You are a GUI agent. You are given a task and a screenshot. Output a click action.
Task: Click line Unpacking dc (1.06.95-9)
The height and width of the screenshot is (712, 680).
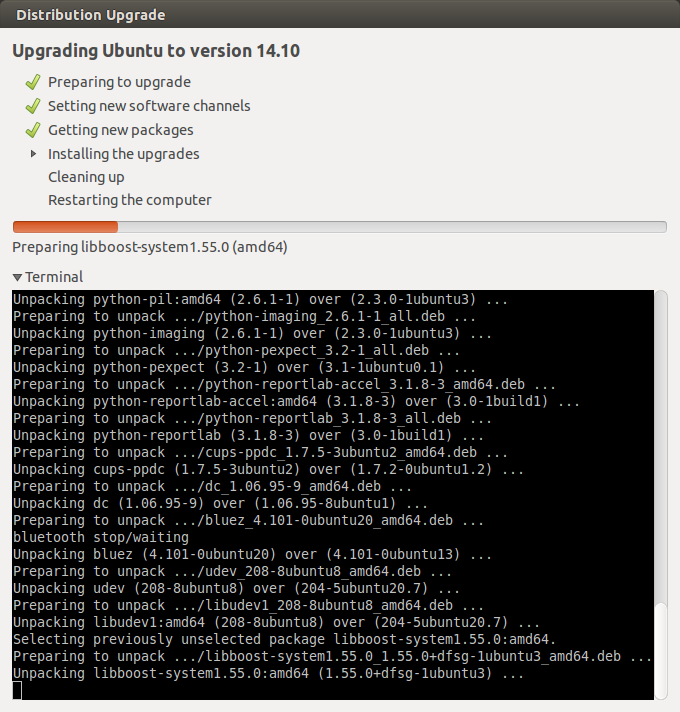pos(220,504)
